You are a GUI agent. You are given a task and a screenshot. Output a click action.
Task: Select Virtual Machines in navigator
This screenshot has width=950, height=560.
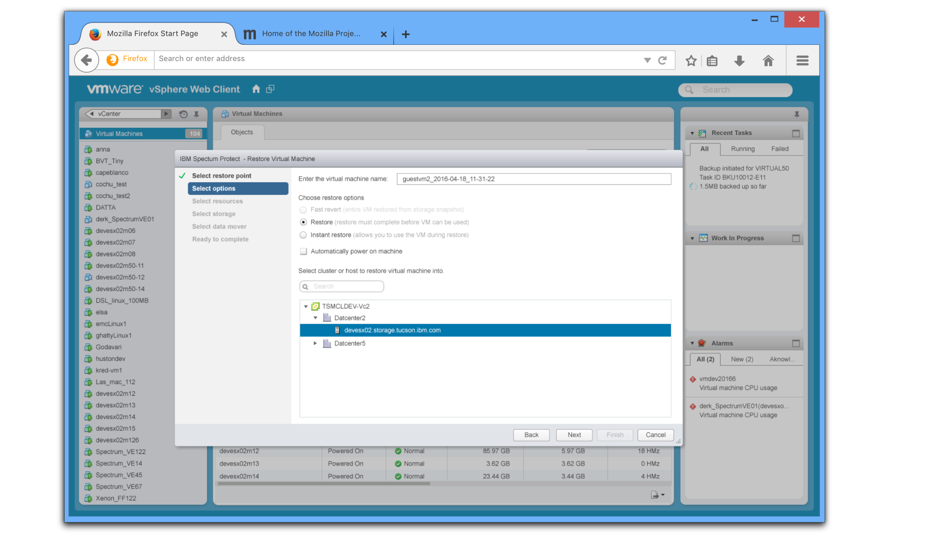[143, 134]
